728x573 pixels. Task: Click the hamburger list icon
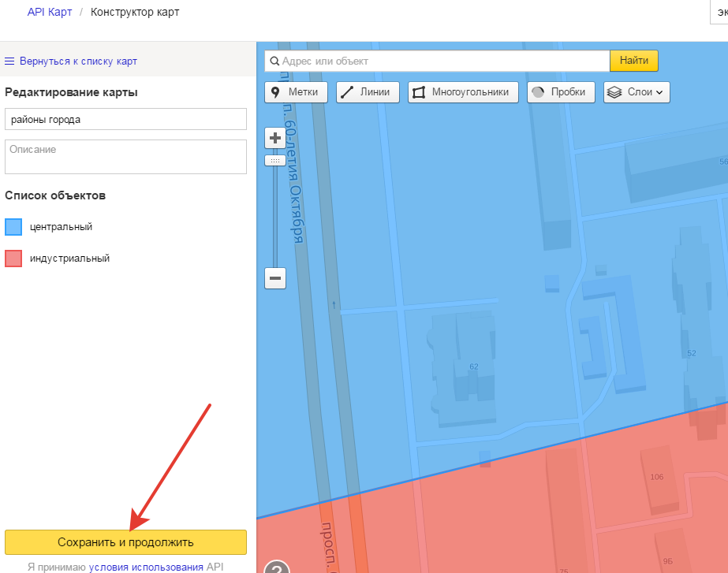(x=10, y=61)
